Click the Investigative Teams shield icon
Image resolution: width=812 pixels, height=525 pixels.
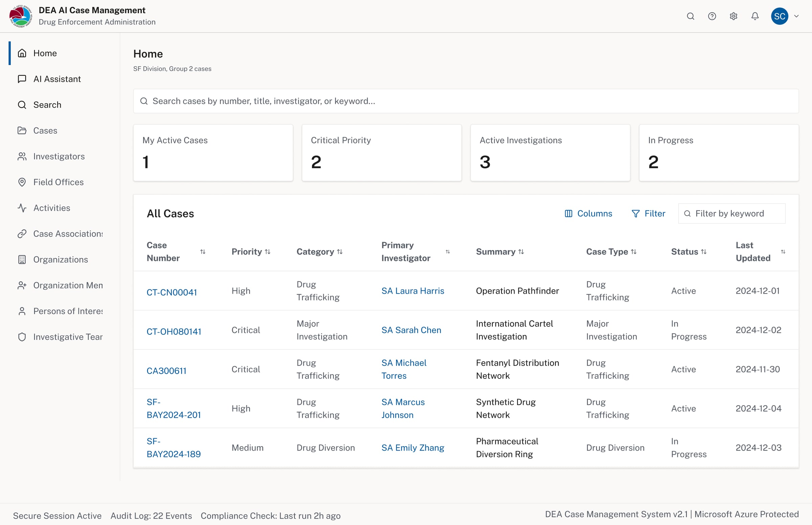tap(22, 337)
